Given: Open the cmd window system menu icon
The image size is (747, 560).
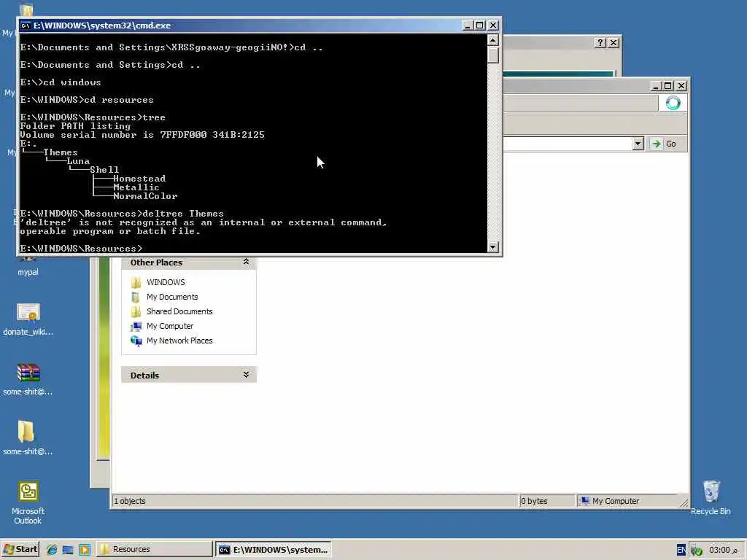Looking at the screenshot, I should click(26, 26).
